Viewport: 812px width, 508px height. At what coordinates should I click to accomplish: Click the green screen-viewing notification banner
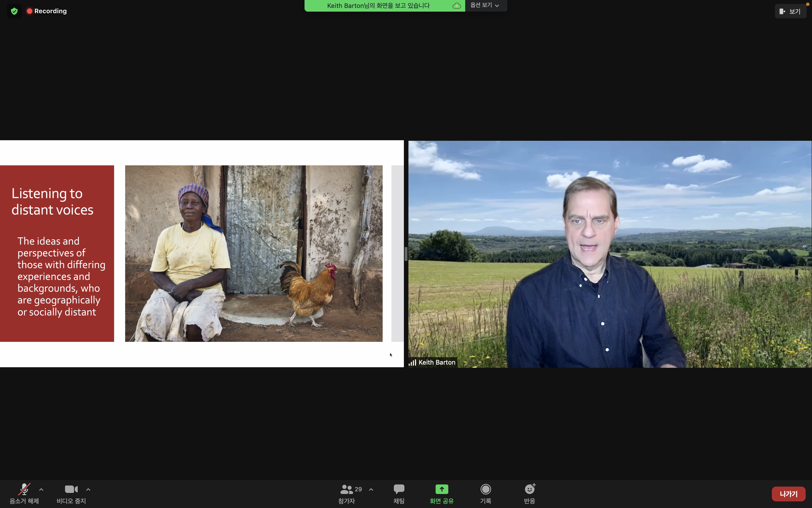click(x=385, y=6)
